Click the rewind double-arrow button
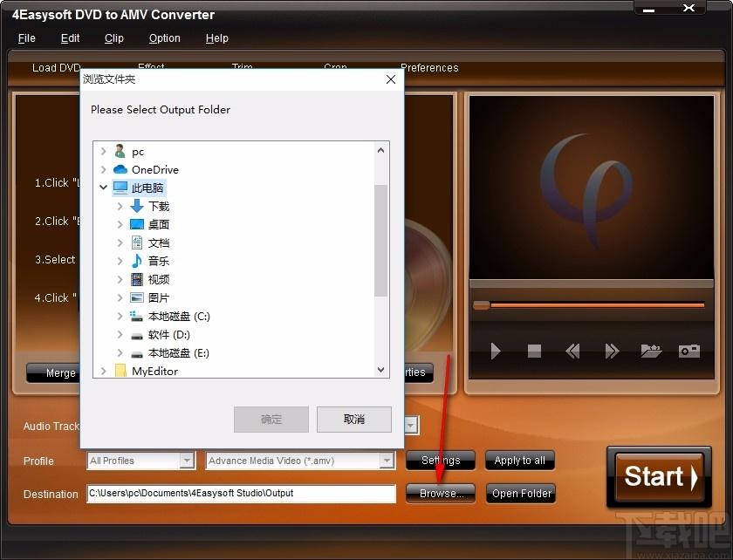Screen dimensions: 733x560 point(572,351)
